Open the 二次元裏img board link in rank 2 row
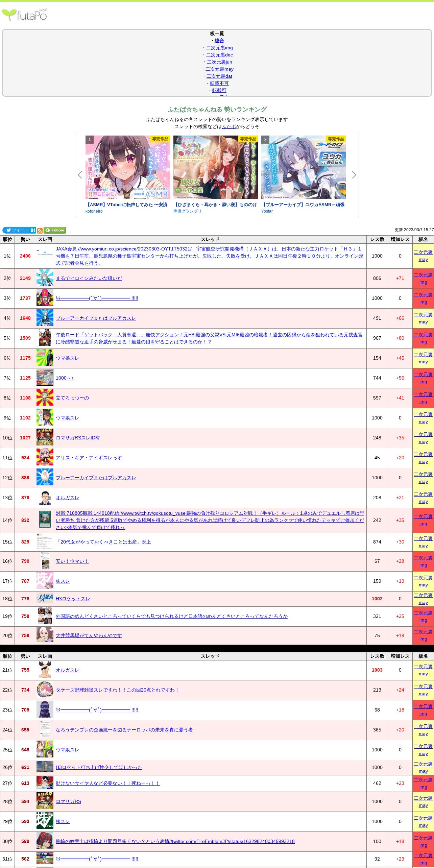Image resolution: width=434 pixels, height=868 pixels. point(423,278)
